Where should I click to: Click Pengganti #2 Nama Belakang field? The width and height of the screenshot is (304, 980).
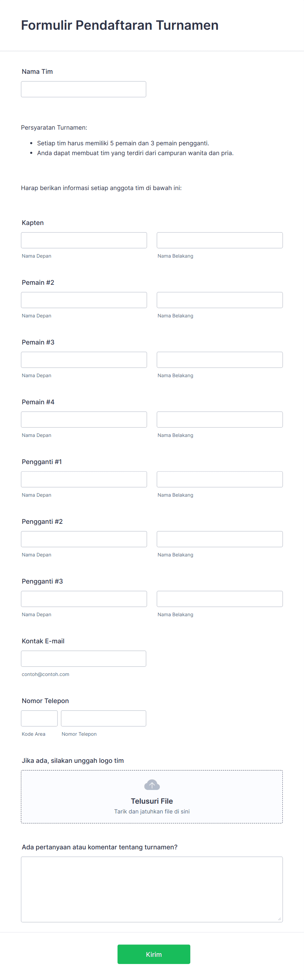click(x=219, y=539)
